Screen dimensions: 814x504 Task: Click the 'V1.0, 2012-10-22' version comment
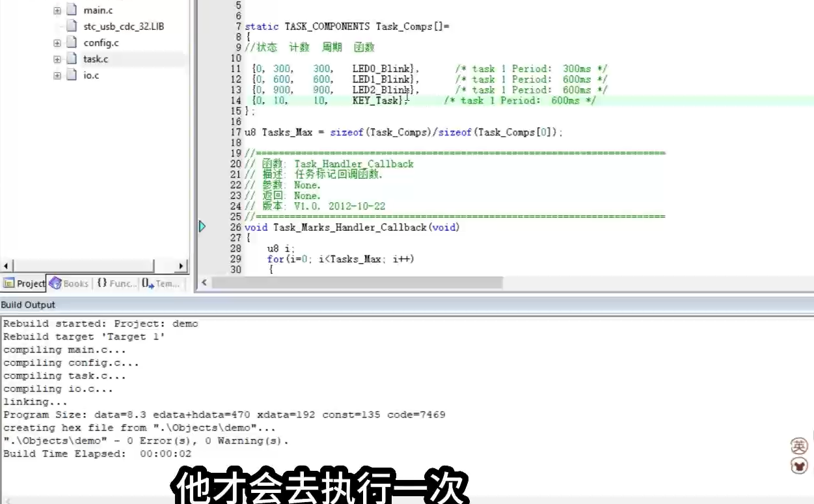point(340,206)
